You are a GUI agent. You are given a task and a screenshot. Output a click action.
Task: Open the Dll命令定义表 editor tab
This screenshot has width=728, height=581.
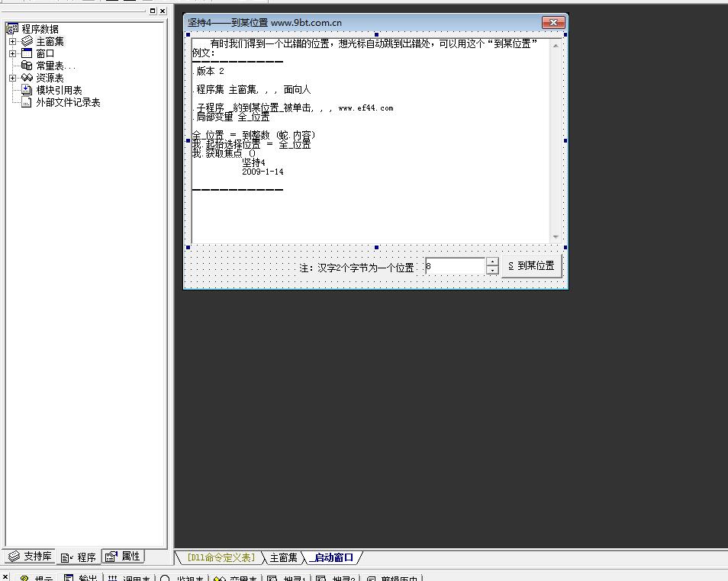point(221,557)
